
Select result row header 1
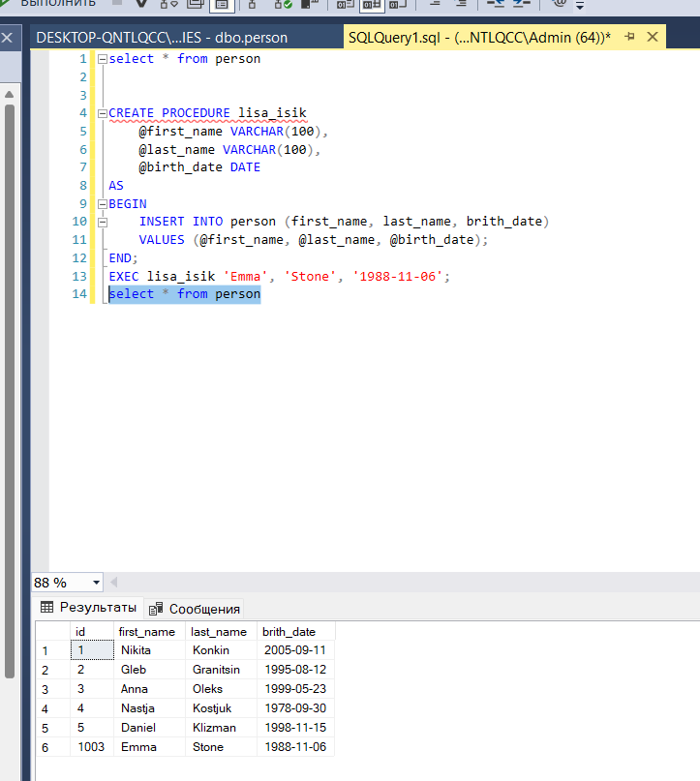click(x=53, y=650)
